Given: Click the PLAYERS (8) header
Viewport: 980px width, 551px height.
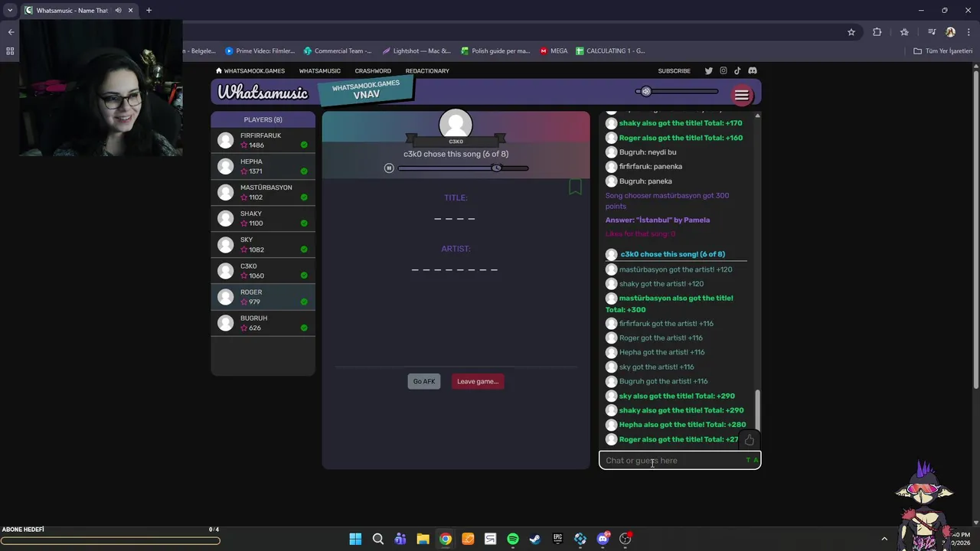Looking at the screenshot, I should pos(263,119).
